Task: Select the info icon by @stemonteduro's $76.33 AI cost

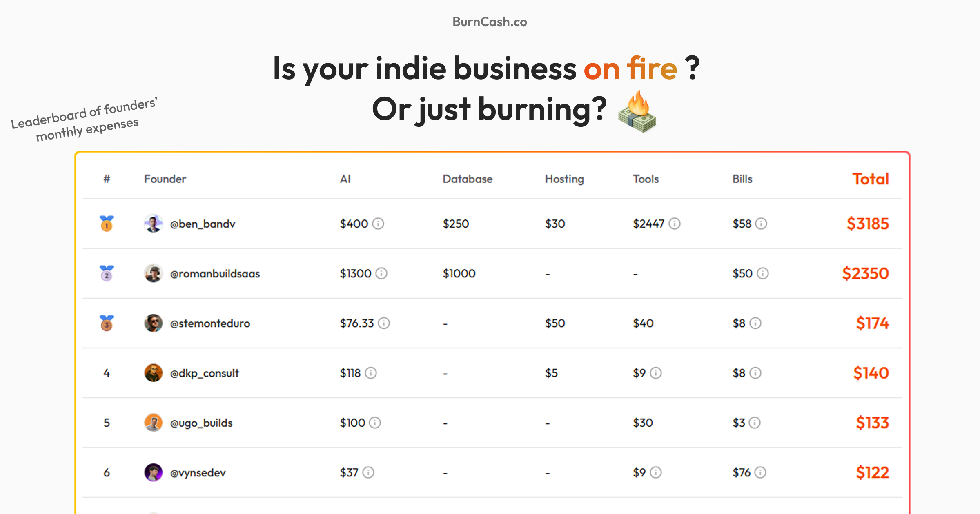Action: pyautogui.click(x=383, y=323)
